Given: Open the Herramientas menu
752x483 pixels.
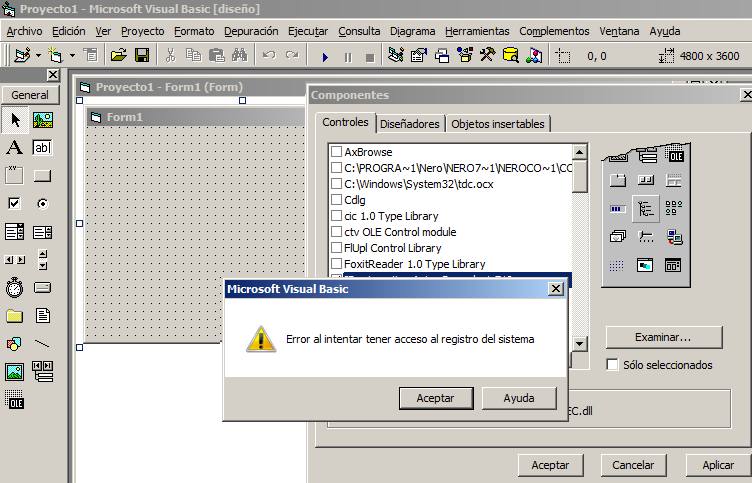Looking at the screenshot, I should pyautogui.click(x=477, y=31).
